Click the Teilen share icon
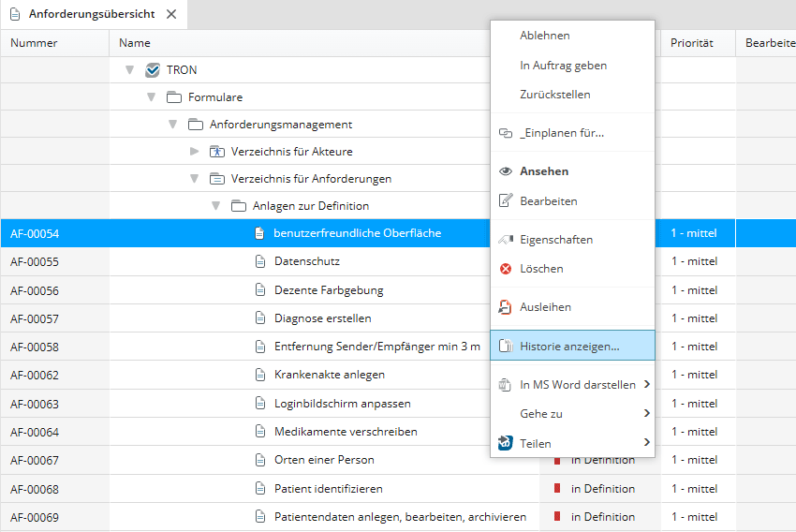 (506, 443)
